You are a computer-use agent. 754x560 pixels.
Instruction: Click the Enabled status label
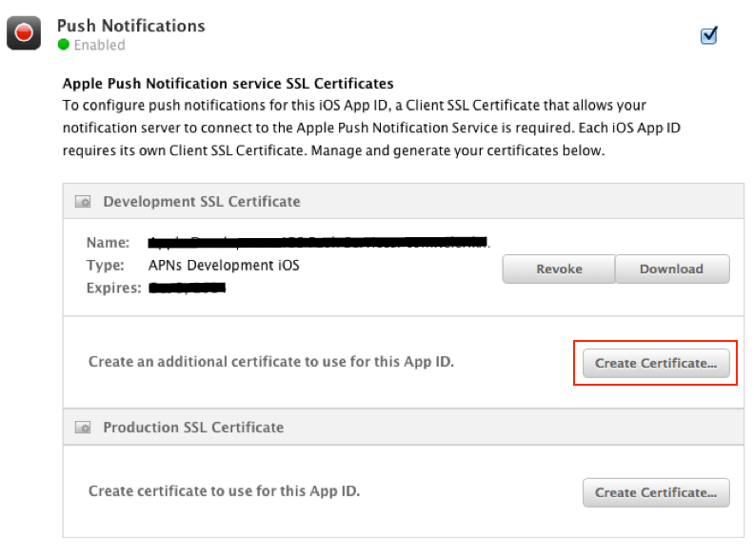[99, 45]
